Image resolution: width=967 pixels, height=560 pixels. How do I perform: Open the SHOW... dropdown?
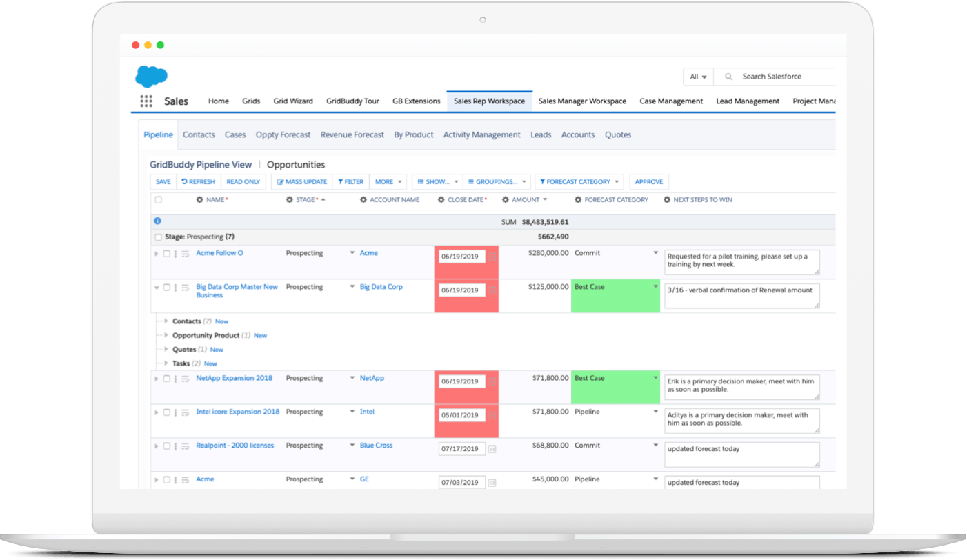[437, 182]
